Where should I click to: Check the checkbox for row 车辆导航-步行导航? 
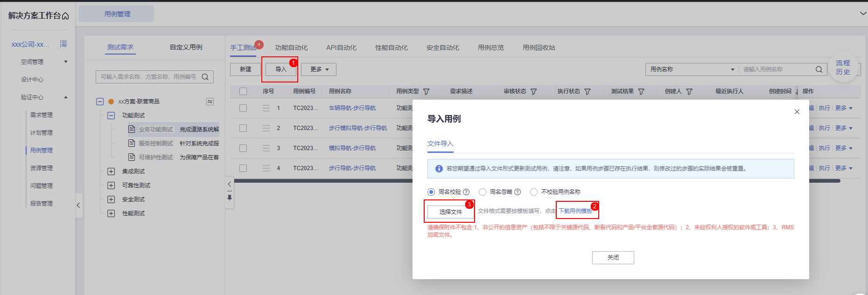(x=243, y=108)
